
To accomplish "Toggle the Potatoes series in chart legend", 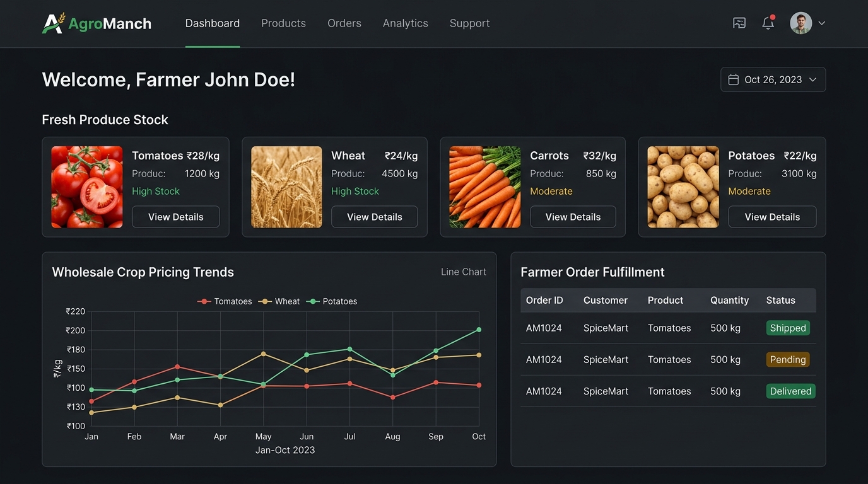I will click(x=332, y=301).
